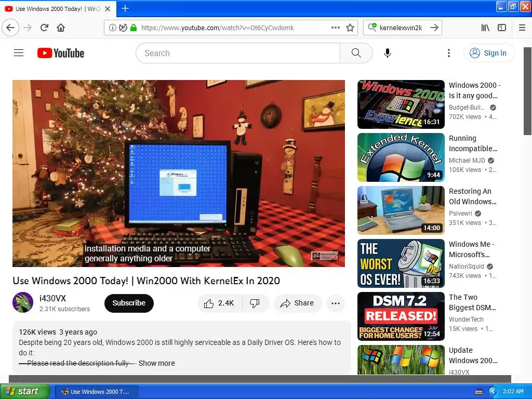Viewport: 532px width, 399px height.
Task: Open 'DSM 7.2 Released' thumbnail
Action: pos(401,316)
